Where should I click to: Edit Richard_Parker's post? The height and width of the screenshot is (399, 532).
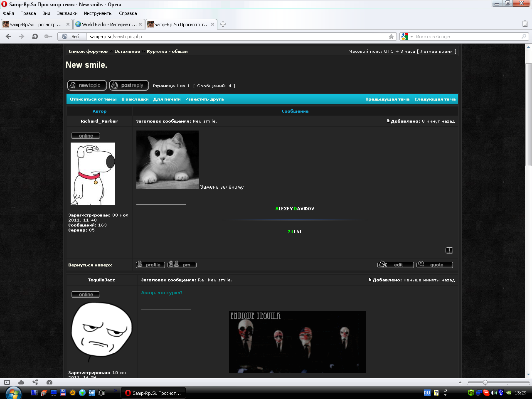pos(396,265)
